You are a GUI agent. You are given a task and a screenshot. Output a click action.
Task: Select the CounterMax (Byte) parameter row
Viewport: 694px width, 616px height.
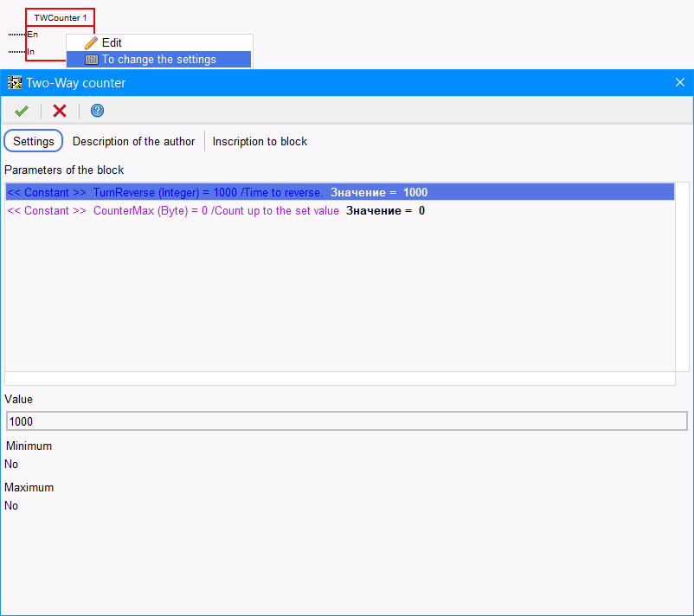[x=216, y=211]
